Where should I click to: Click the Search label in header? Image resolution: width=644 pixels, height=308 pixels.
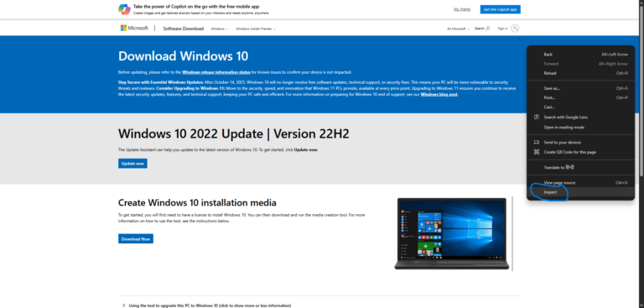tap(480, 29)
